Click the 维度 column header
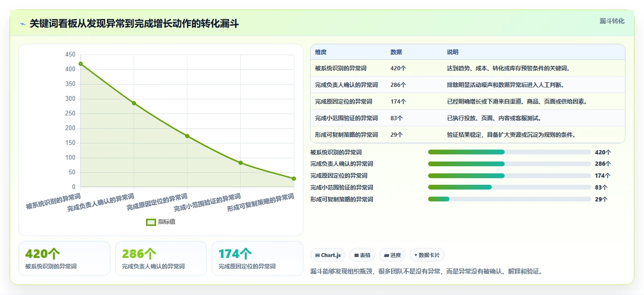644x295 pixels. pos(321,52)
